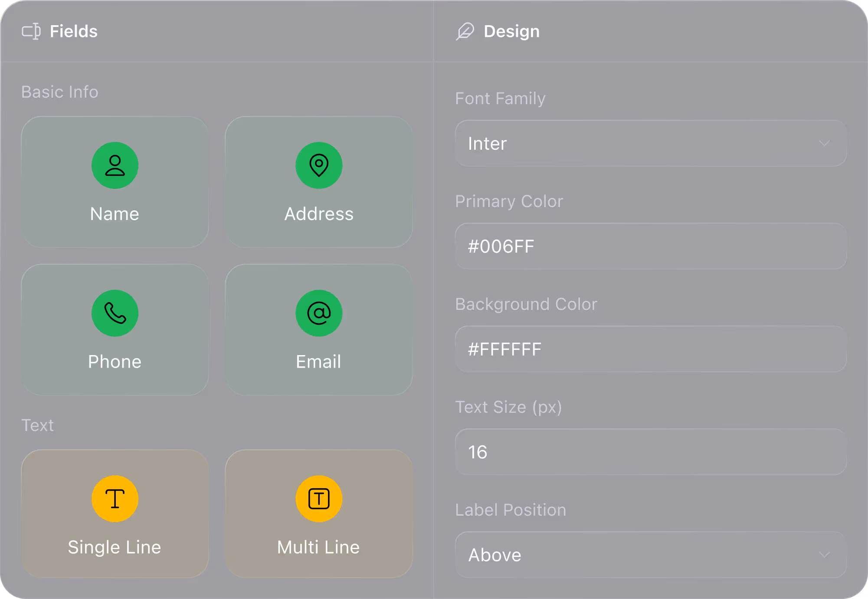Viewport: 868px width, 599px height.
Task: Click the yellow Single Line T icon
Action: (x=115, y=498)
